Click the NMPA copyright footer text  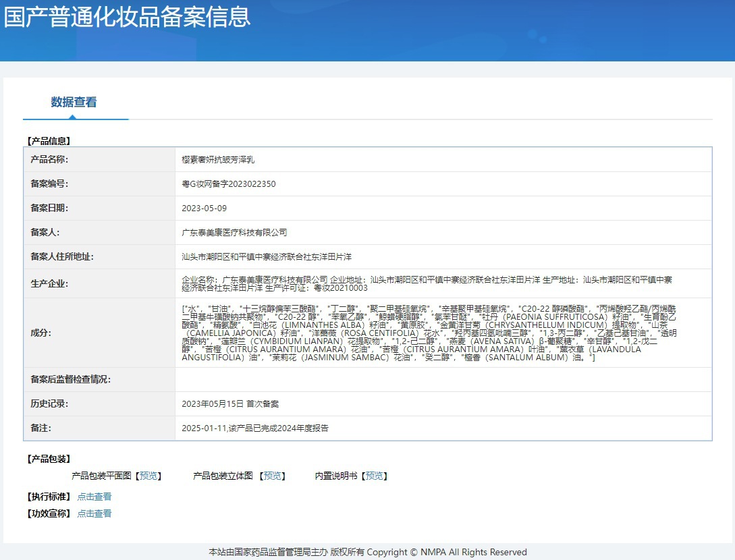tap(368, 552)
